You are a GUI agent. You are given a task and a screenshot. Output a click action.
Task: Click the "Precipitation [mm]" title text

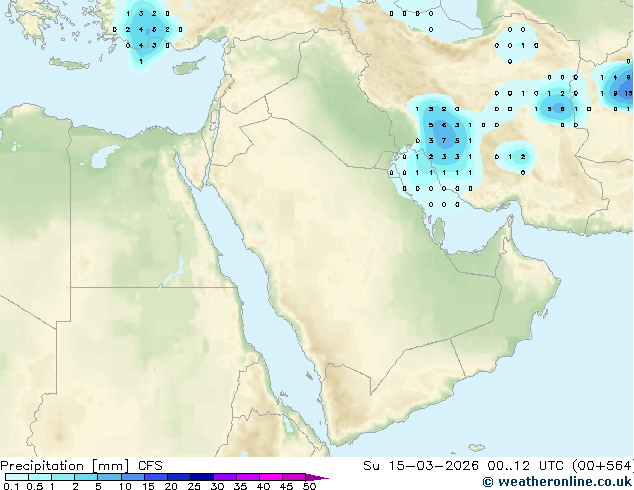[x=65, y=466]
